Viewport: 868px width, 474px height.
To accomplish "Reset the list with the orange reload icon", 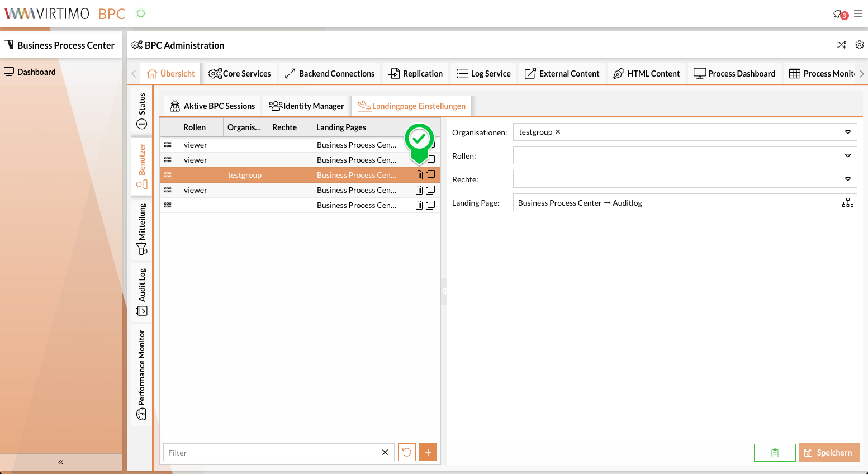I will (x=407, y=452).
